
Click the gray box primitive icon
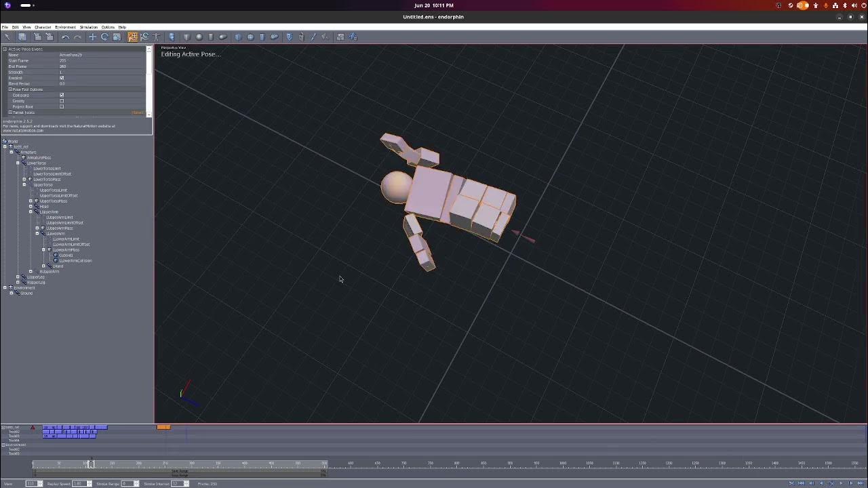tap(186, 37)
